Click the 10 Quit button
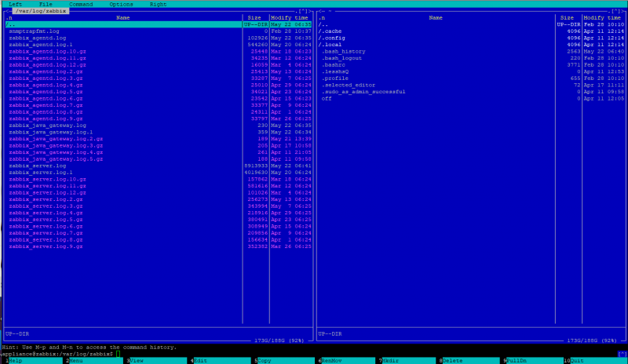Image resolution: width=628 pixels, height=364 pixels. click(x=580, y=360)
